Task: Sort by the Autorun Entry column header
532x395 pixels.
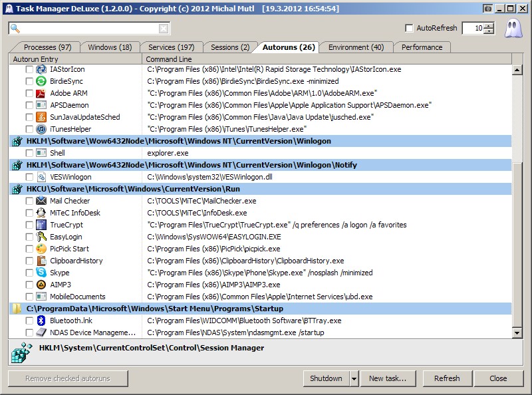Action: (x=75, y=59)
